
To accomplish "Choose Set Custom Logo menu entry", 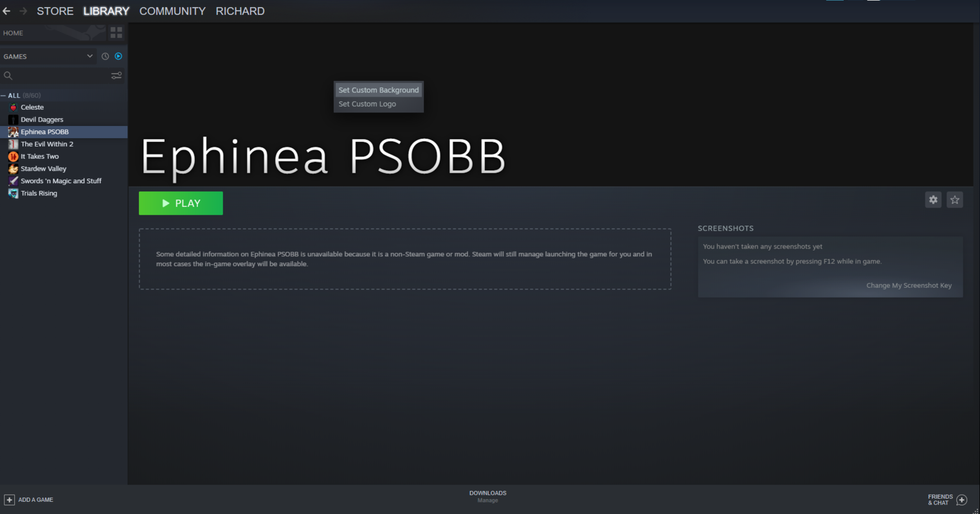I will coord(379,104).
